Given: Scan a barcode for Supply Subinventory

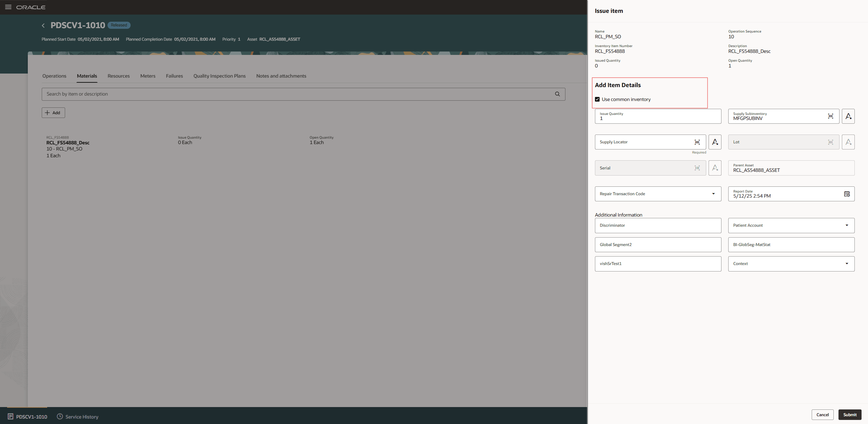Looking at the screenshot, I should [x=830, y=116].
